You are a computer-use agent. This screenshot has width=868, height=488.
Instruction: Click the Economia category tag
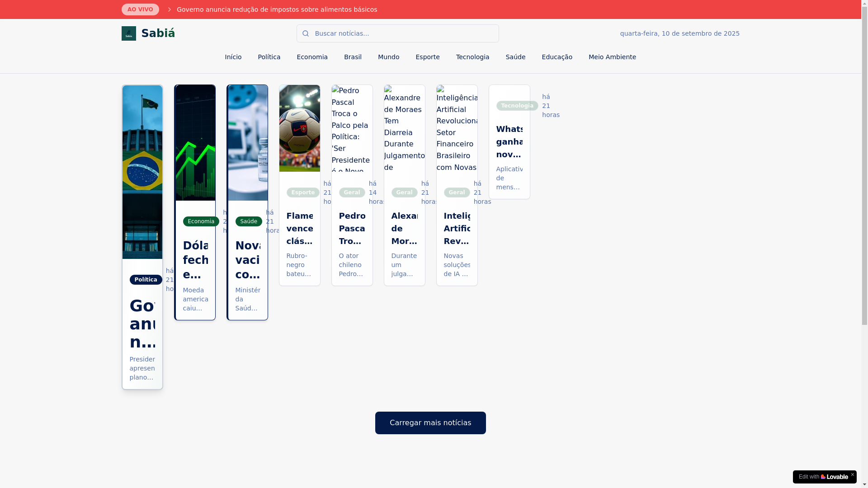coord(201,221)
